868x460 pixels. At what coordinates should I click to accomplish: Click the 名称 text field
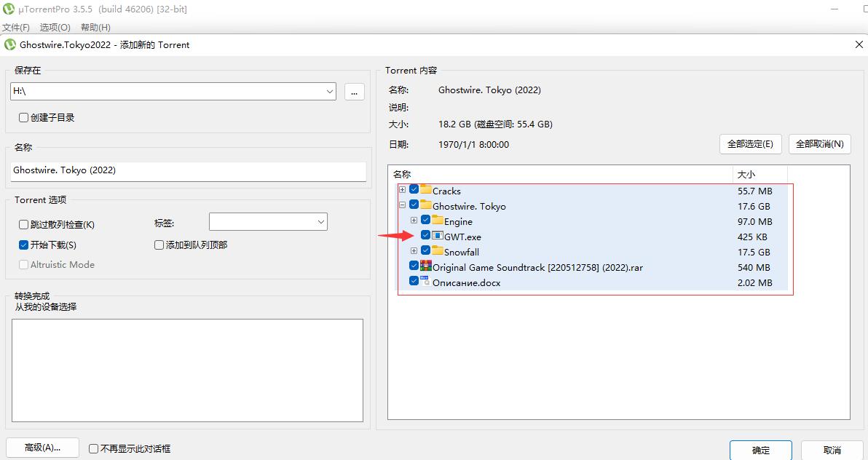coord(189,170)
